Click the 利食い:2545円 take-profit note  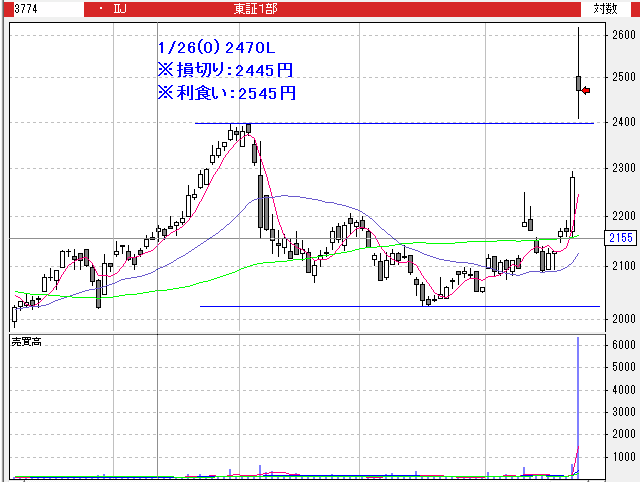coord(226,93)
